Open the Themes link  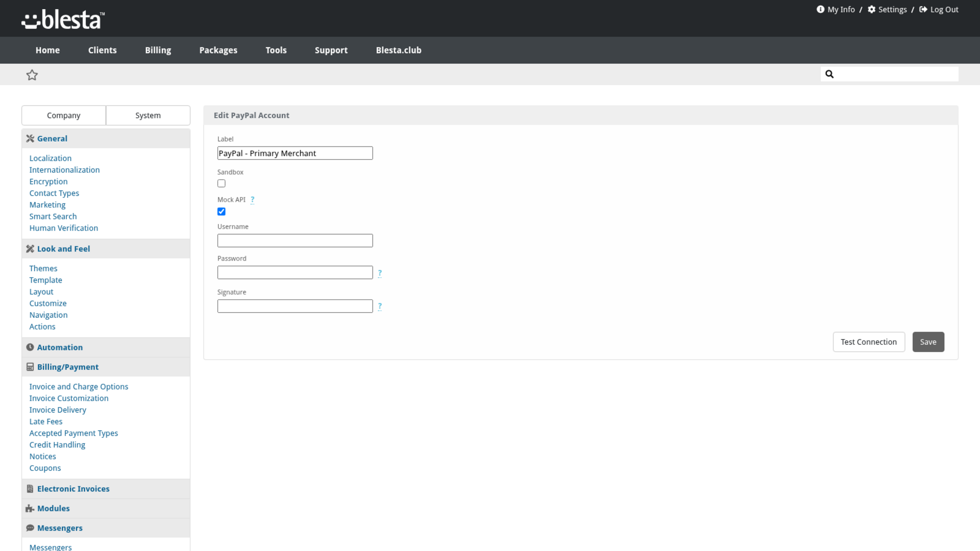[x=43, y=268]
